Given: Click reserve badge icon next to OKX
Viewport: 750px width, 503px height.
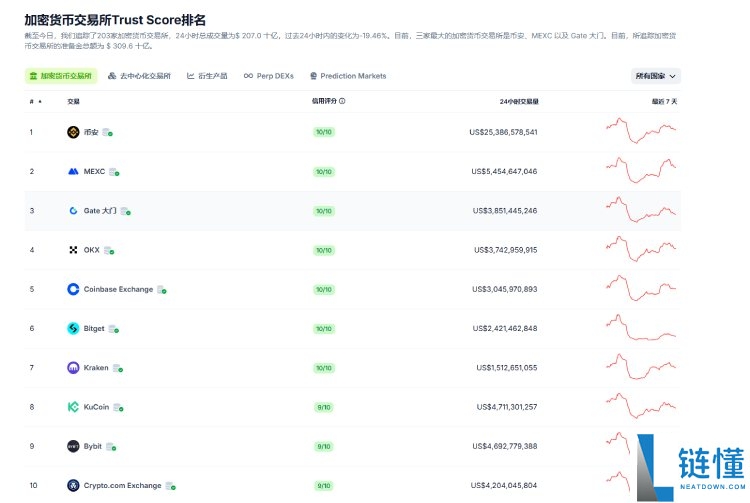Looking at the screenshot, I should (109, 250).
